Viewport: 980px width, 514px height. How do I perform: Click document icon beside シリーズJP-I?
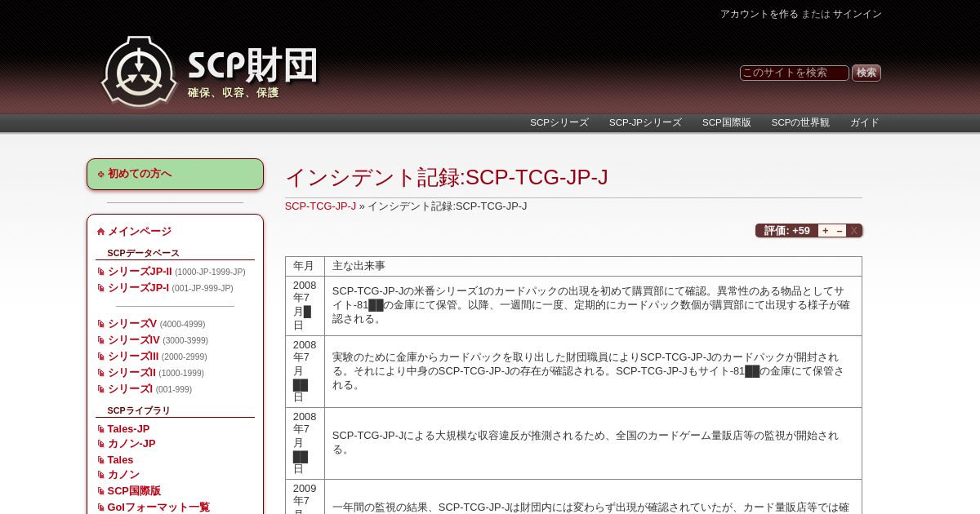(101, 288)
